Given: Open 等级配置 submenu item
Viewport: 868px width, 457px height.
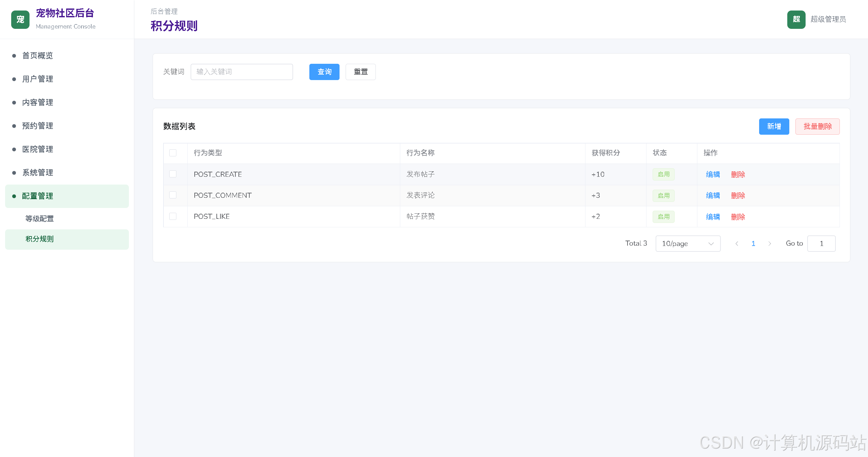Looking at the screenshot, I should tap(67, 219).
